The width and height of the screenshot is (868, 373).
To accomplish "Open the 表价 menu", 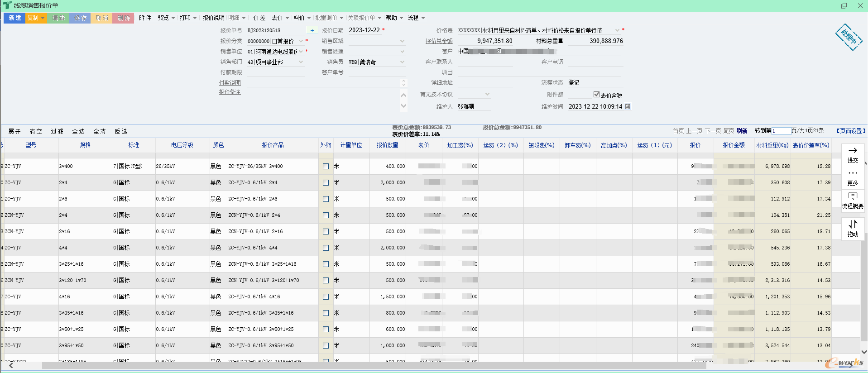I will click(x=280, y=18).
